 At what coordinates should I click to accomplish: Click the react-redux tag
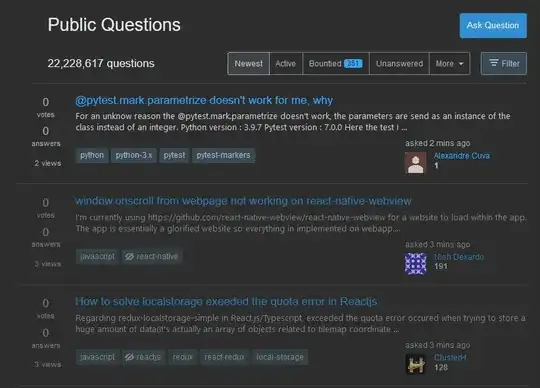coord(224,357)
